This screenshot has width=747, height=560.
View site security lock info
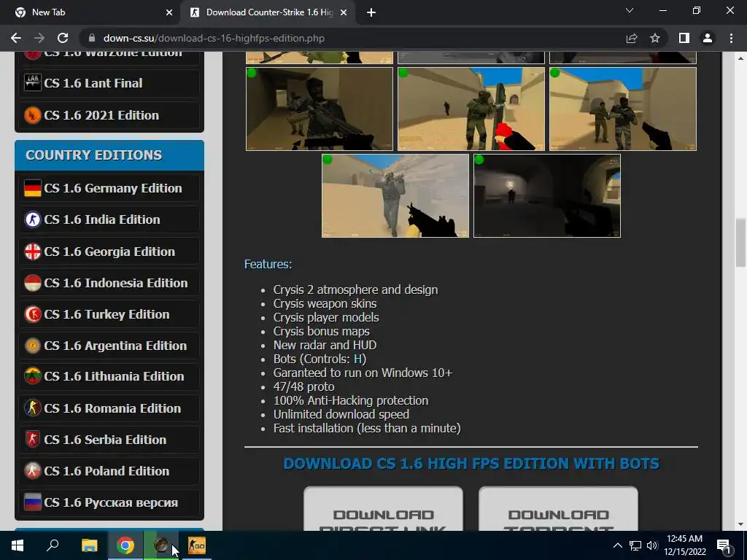coord(92,38)
